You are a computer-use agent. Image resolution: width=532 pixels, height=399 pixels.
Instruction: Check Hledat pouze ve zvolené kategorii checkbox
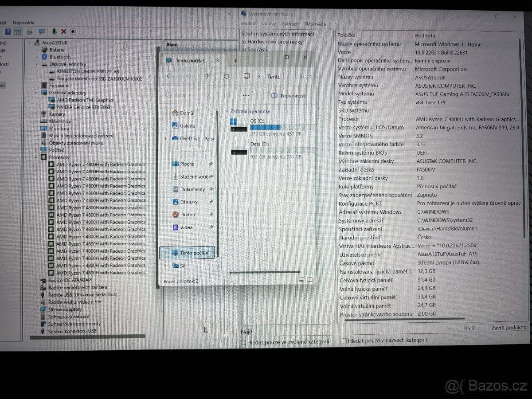(x=243, y=342)
